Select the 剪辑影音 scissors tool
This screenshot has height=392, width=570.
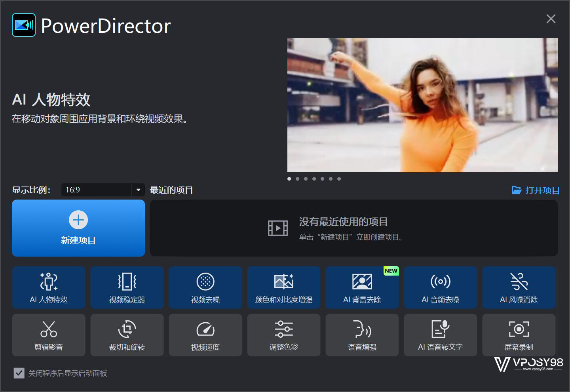click(49, 335)
